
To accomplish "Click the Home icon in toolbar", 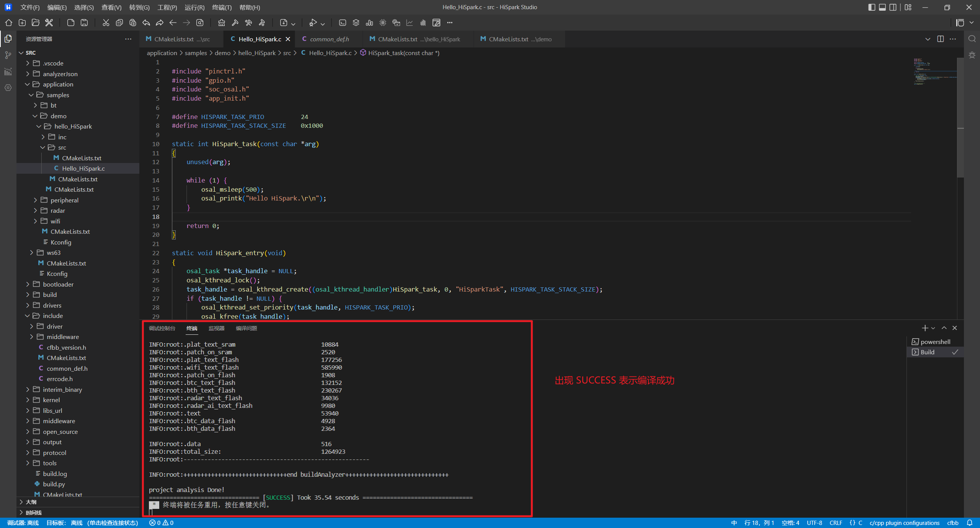I will pyautogui.click(x=8, y=23).
